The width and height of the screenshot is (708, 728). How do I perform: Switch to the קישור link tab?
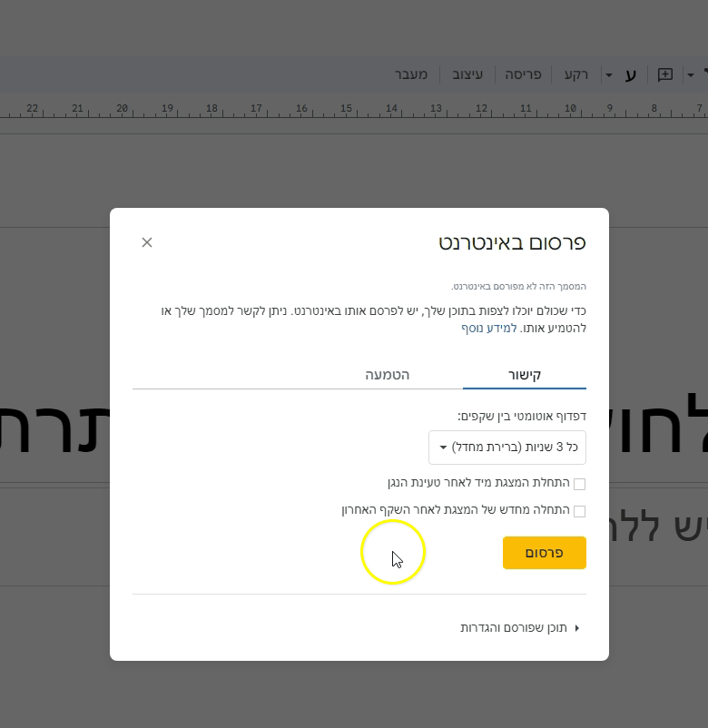[x=525, y=375]
